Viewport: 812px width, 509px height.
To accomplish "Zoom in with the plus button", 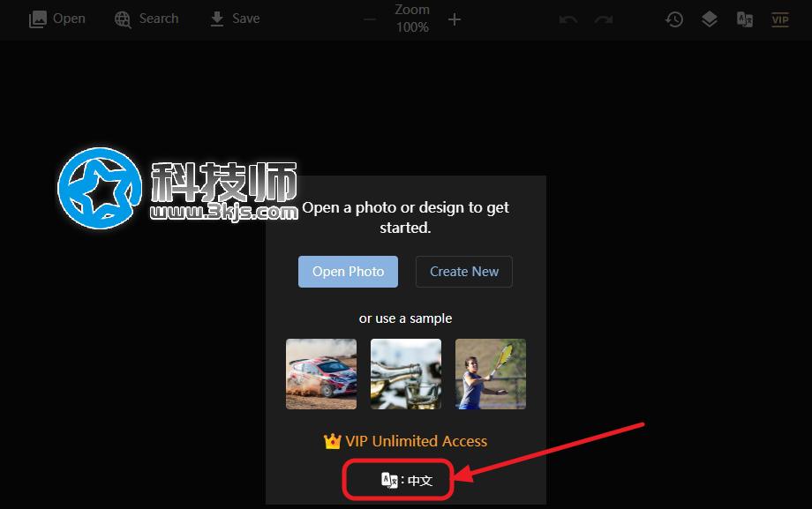I will [x=455, y=19].
